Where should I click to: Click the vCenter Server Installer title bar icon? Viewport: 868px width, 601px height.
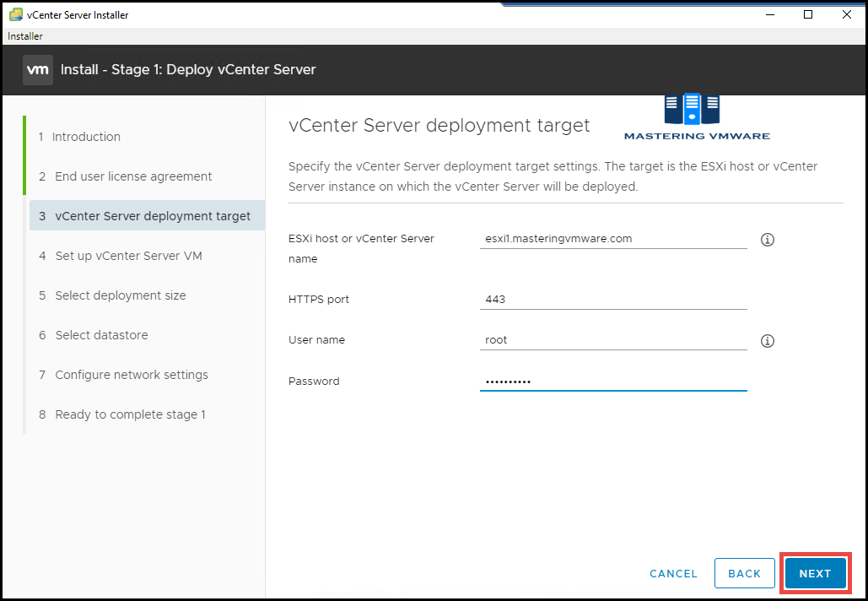(15, 15)
